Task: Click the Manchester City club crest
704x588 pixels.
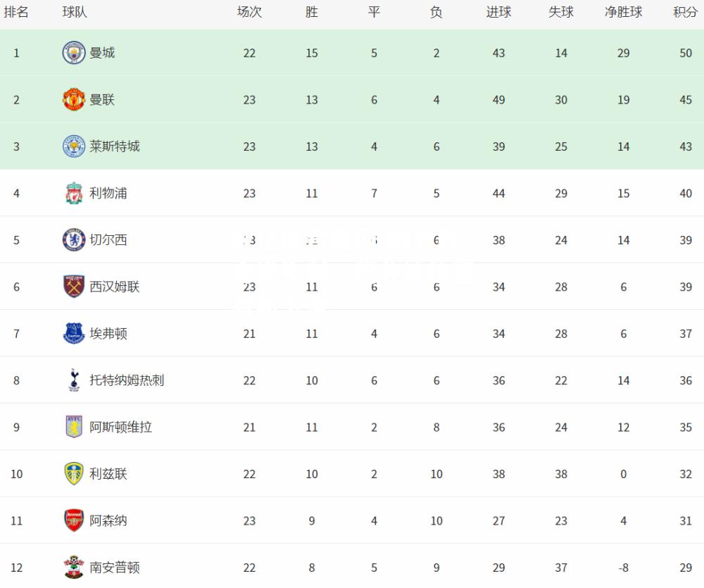Action: (x=74, y=53)
